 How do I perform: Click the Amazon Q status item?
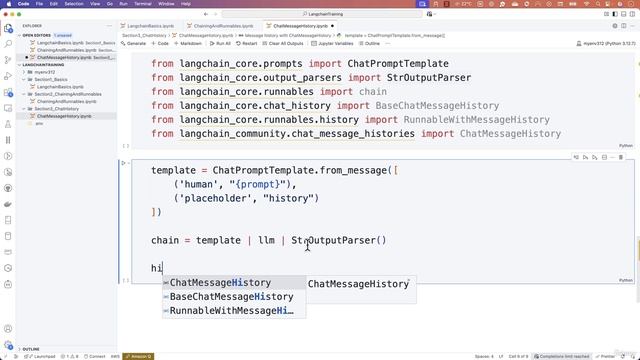138,356
